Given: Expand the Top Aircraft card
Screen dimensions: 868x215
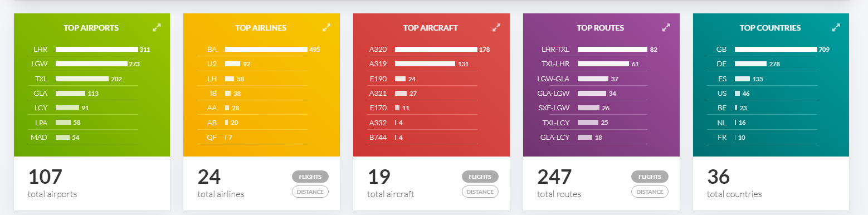Looking at the screenshot, I should pos(496,27).
